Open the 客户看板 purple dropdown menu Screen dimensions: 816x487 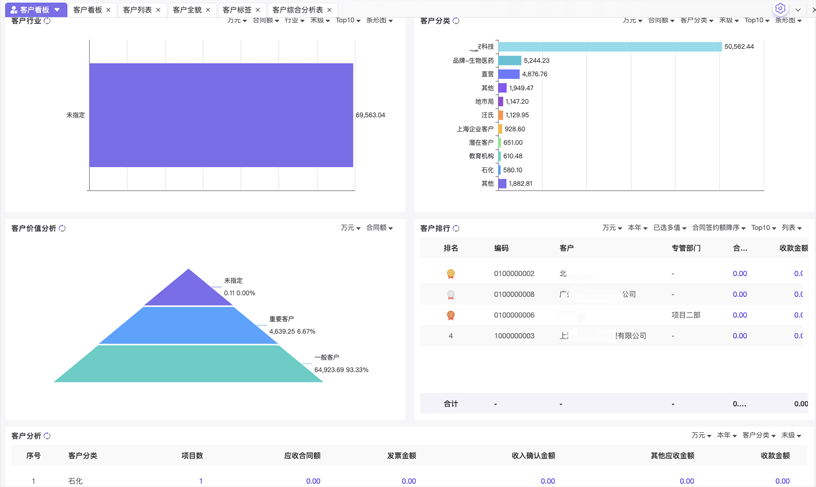pos(35,10)
